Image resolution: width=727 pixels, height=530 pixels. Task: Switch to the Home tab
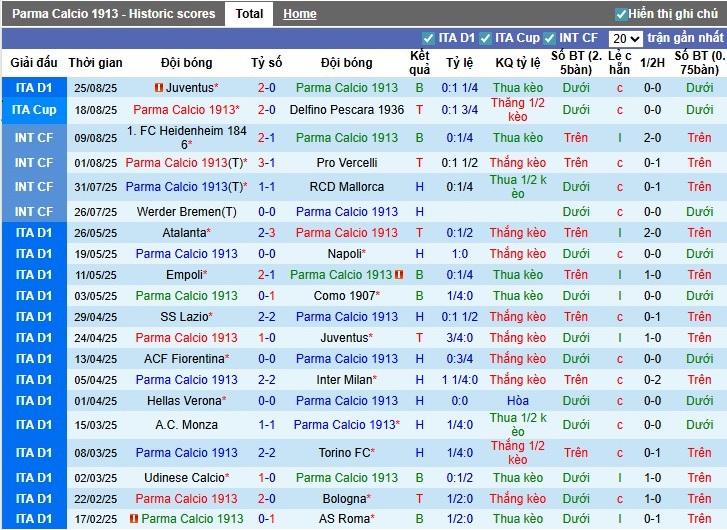pos(300,14)
